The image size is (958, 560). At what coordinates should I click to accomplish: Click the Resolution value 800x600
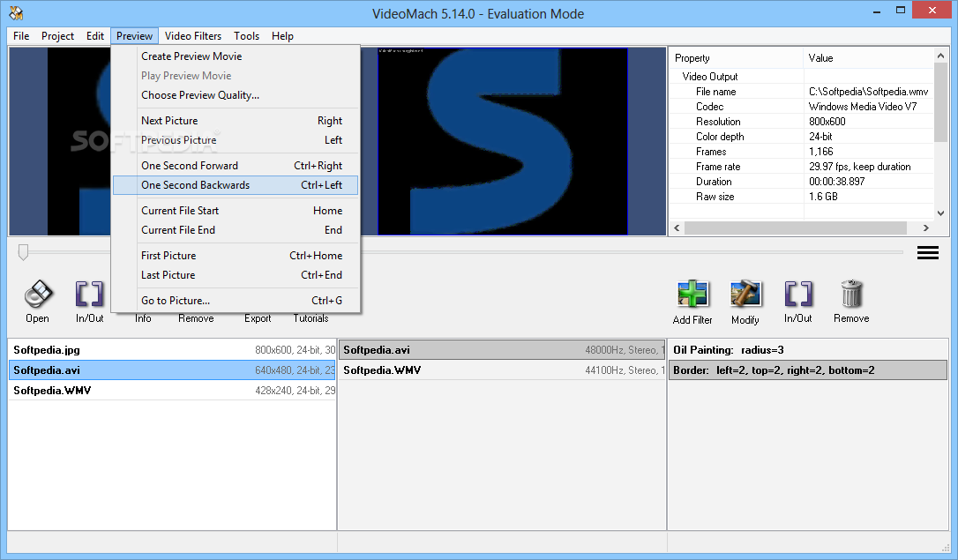click(x=827, y=122)
